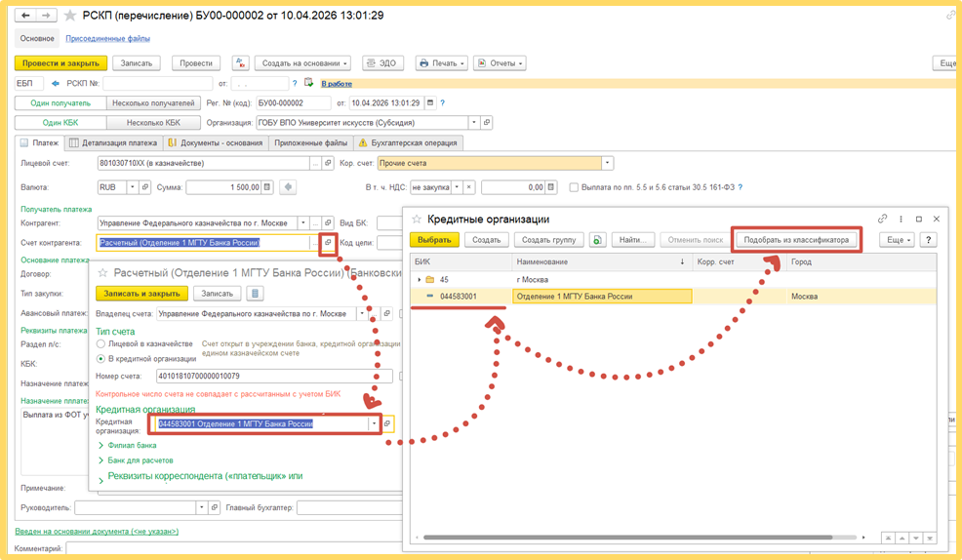Open В работе status link
Screen dimensions: 962x560
click(337, 84)
